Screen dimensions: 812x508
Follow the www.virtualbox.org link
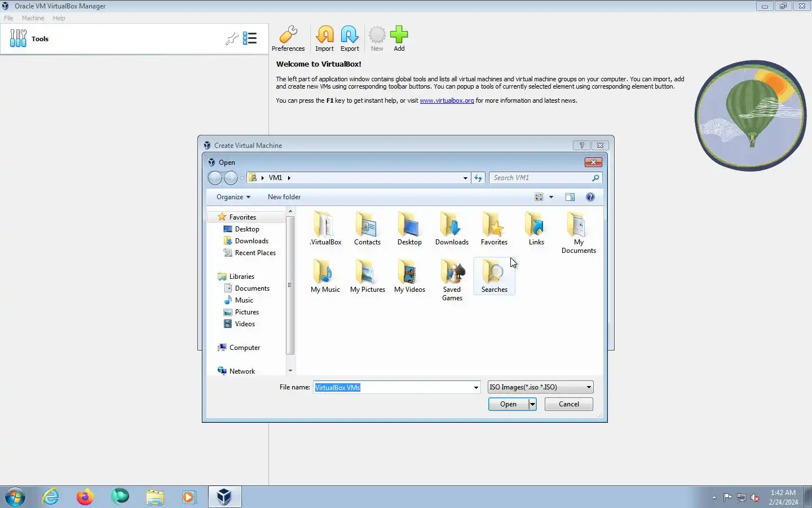click(x=447, y=100)
